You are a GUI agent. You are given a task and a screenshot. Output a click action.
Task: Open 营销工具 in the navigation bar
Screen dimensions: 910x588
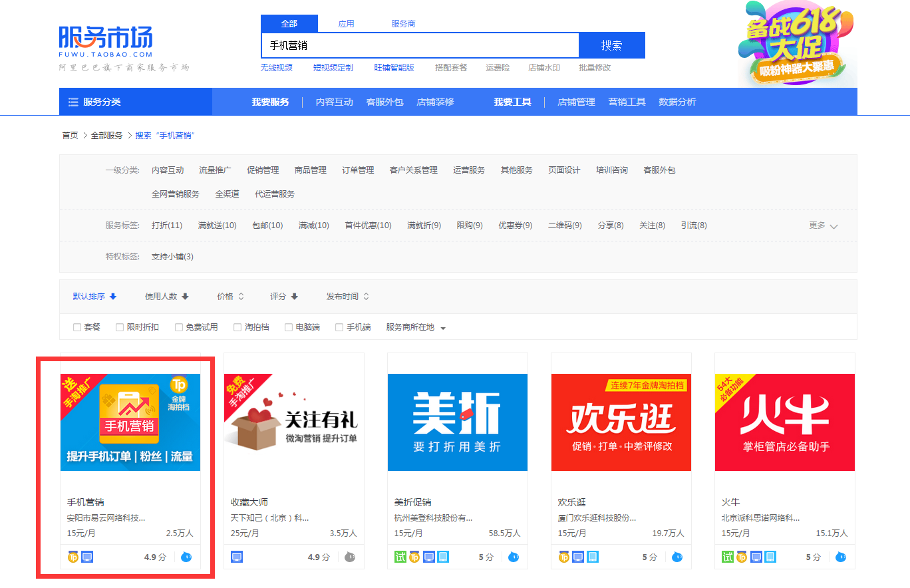tap(627, 102)
